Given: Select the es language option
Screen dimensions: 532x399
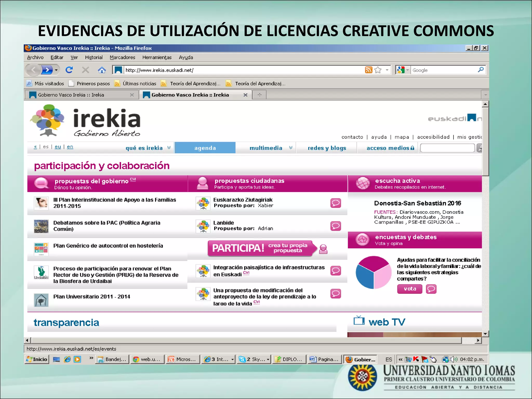Looking at the screenshot, I should [45, 147].
